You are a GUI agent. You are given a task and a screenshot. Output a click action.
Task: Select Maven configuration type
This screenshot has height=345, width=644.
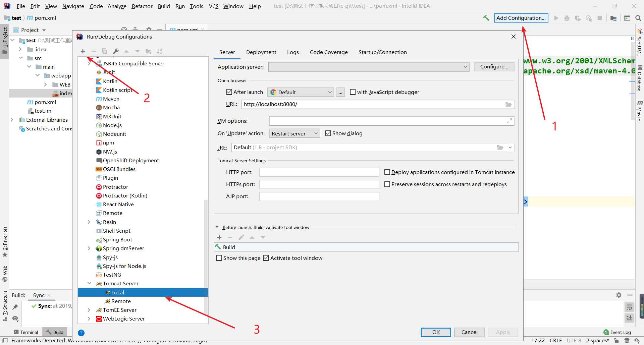(111, 99)
